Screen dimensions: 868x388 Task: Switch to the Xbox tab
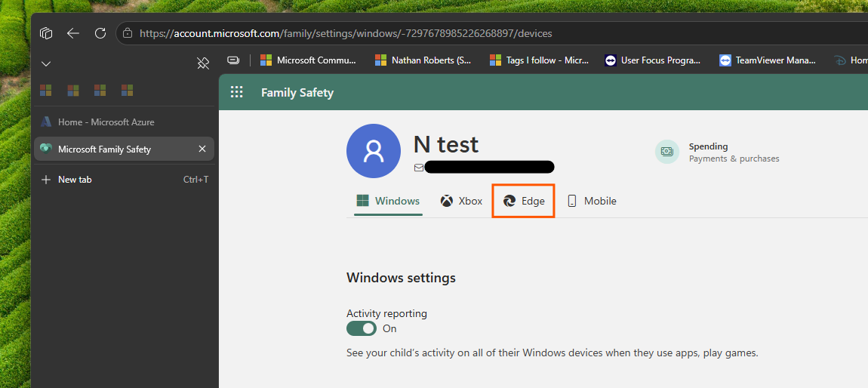[461, 201]
